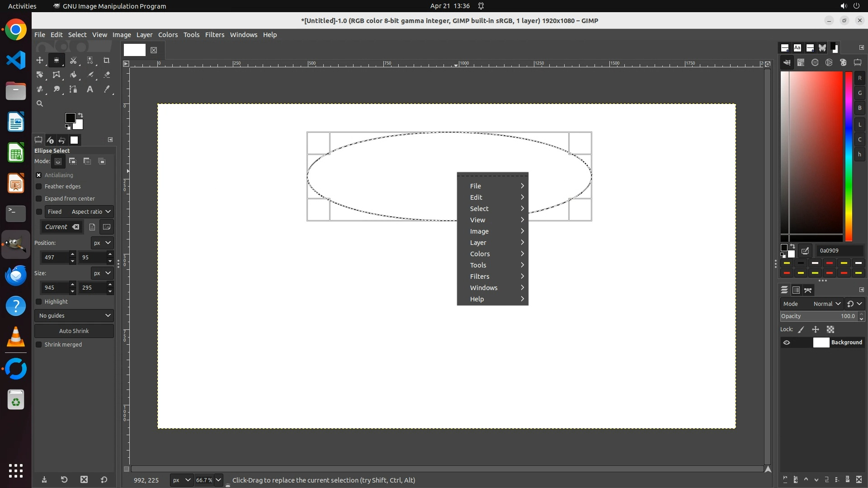Click the hex color field 0a0909

tap(839, 250)
